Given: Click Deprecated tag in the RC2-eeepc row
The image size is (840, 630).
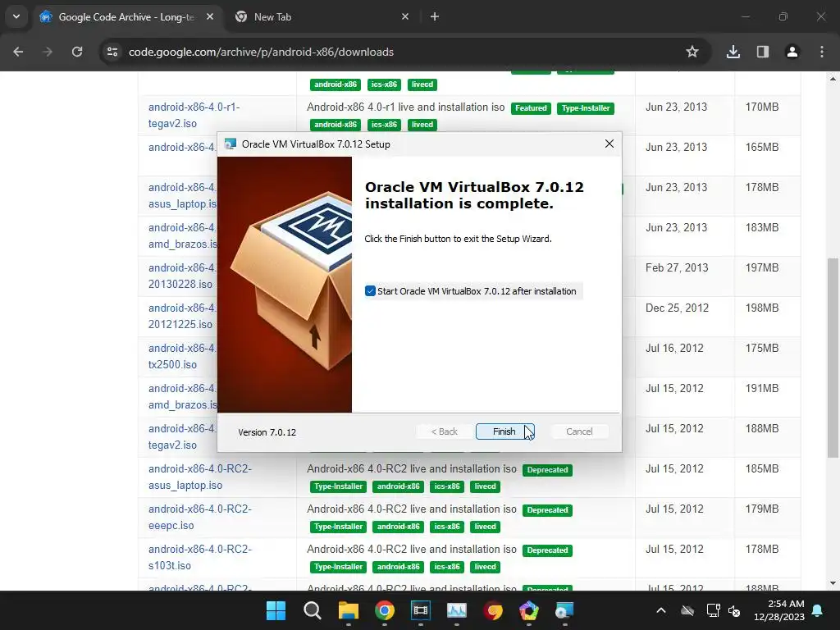Looking at the screenshot, I should 547,510.
